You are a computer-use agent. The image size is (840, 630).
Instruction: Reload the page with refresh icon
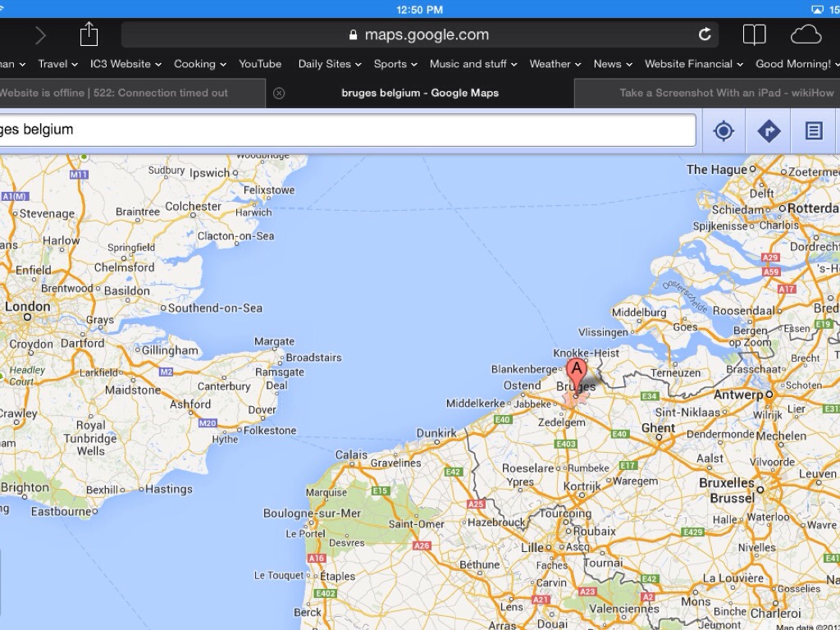(x=704, y=34)
